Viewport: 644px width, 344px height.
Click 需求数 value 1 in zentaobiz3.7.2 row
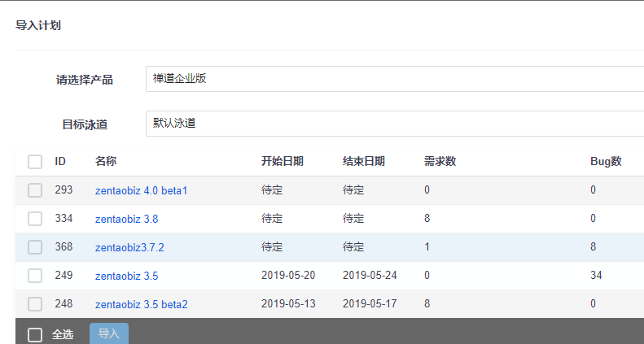(x=427, y=247)
